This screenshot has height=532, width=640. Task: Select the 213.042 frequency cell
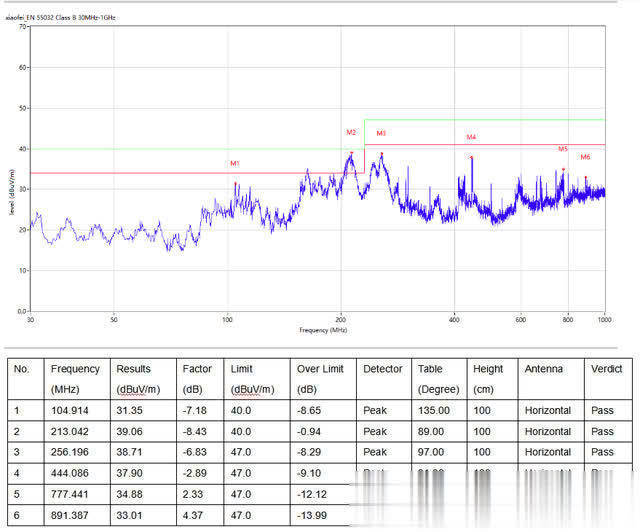70,431
